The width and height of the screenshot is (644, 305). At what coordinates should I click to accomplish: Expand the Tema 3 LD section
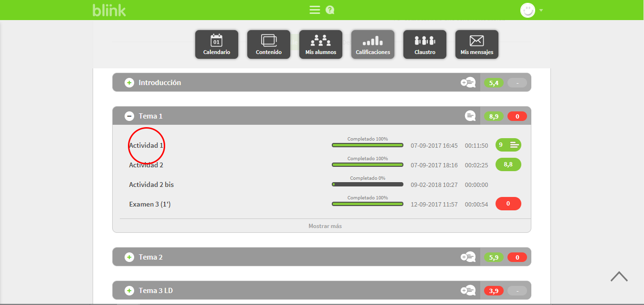click(129, 291)
